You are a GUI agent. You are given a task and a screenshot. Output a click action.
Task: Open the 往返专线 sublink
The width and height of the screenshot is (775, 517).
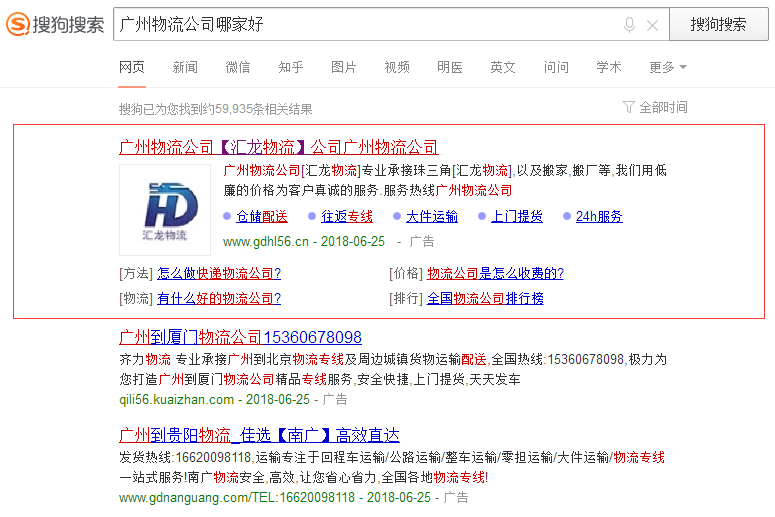coord(347,216)
